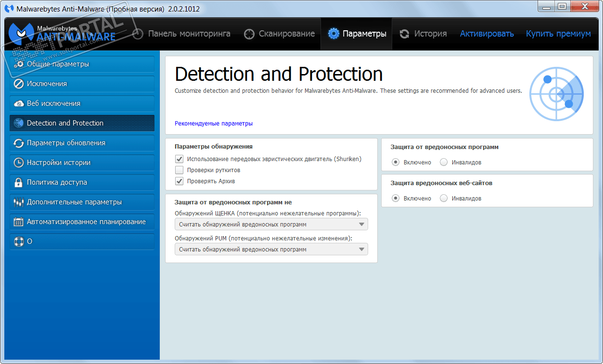Enable the Проверки руткитов checkbox

coord(179,170)
